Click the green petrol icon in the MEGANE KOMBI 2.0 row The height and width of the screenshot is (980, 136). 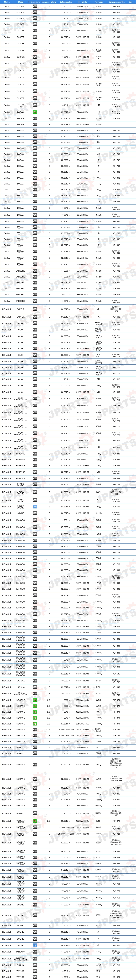point(35,821)
